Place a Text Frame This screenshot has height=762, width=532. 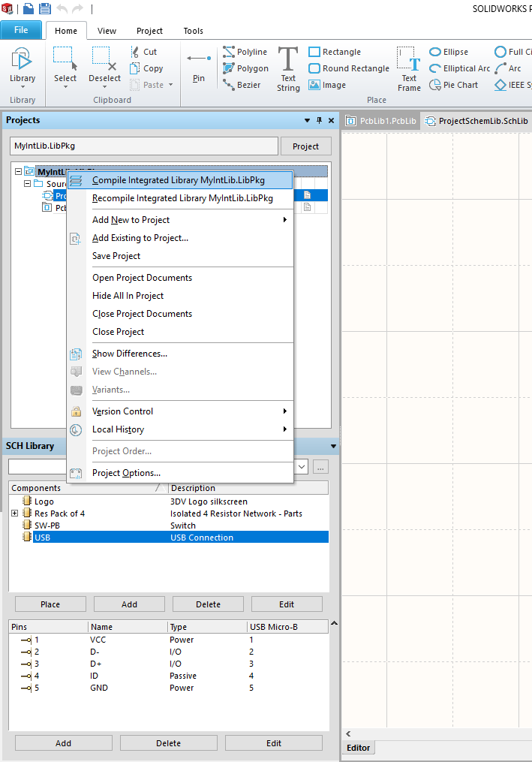[409, 68]
